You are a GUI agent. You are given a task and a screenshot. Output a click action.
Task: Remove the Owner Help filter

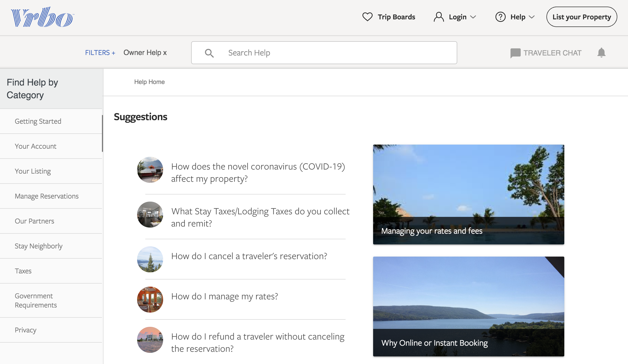click(165, 53)
